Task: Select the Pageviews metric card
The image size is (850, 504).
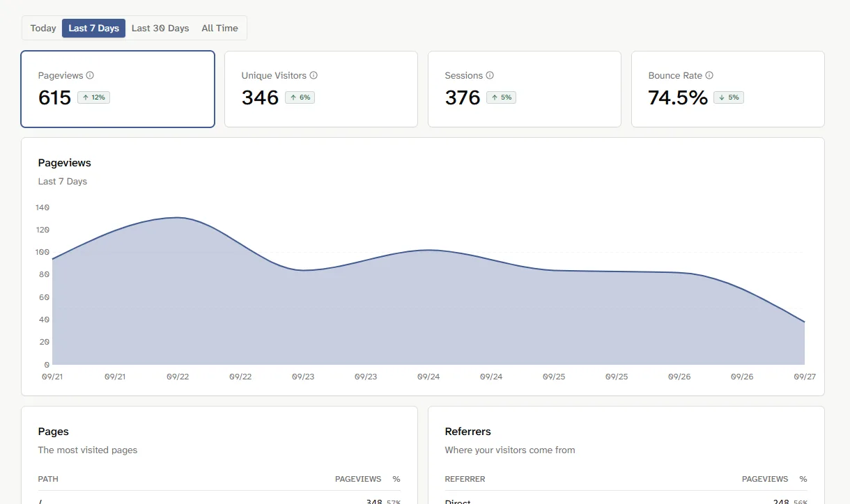Action: 118,89
